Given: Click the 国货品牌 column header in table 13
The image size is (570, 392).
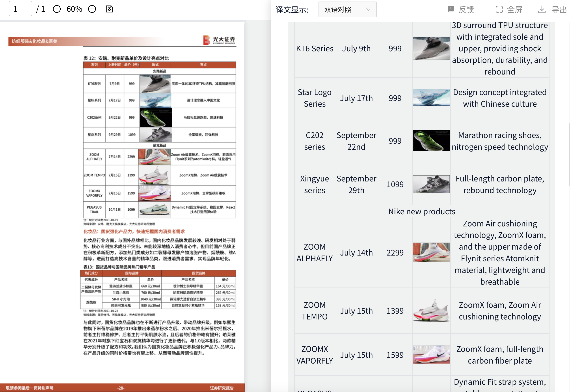Looking at the screenshot, I should point(199,273).
